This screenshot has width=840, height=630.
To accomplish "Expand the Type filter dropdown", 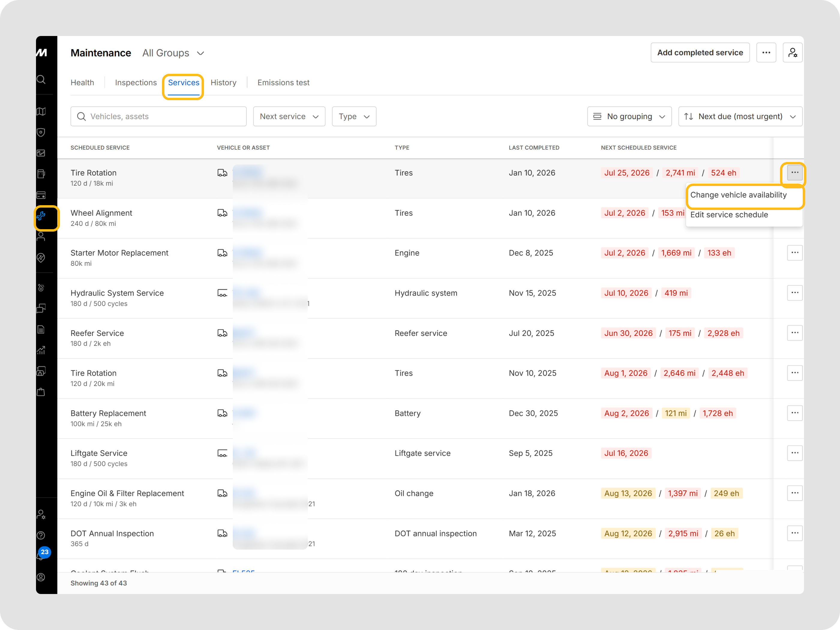I will (354, 116).
